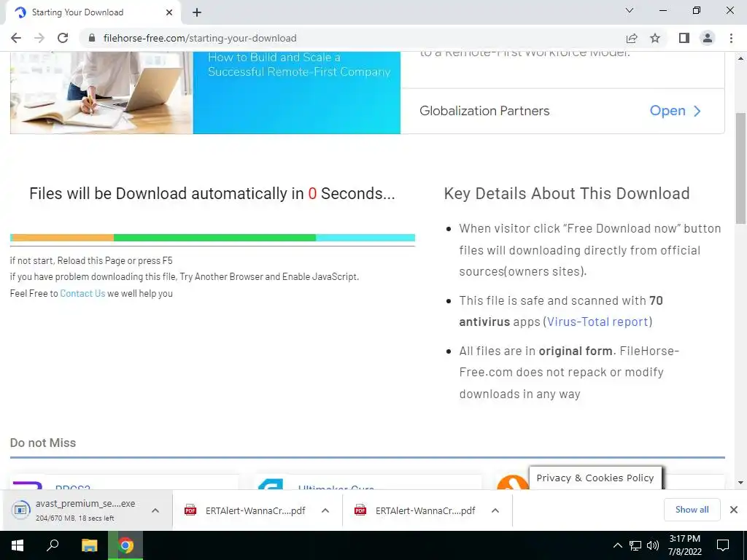The image size is (747, 560).
Task: View site security lock information
Action: pos(92,38)
